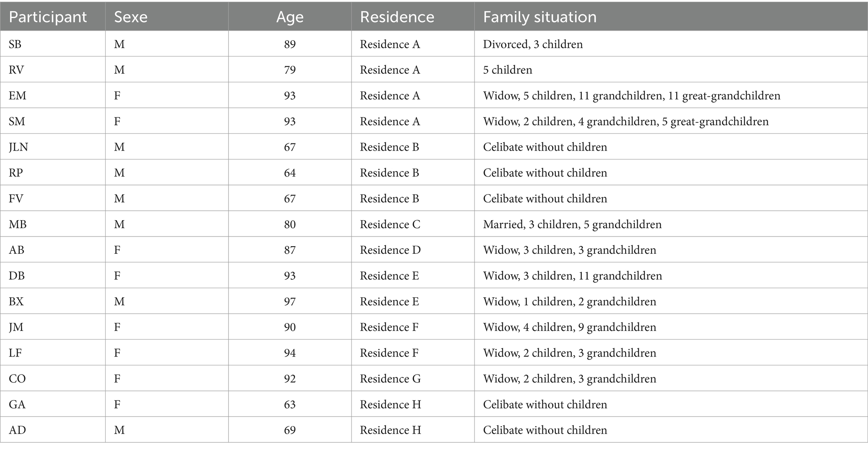Click age 63 in GA row
This screenshot has height=450, width=868.
tap(290, 405)
